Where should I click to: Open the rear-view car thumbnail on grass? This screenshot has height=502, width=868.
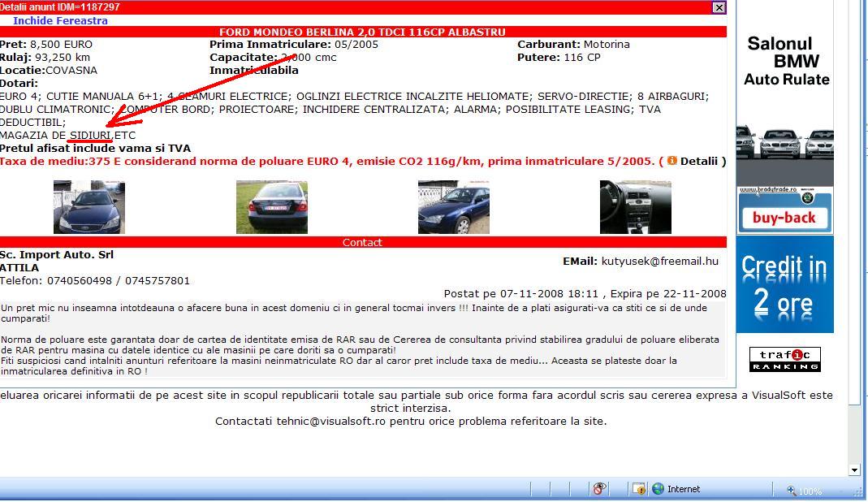pos(272,207)
